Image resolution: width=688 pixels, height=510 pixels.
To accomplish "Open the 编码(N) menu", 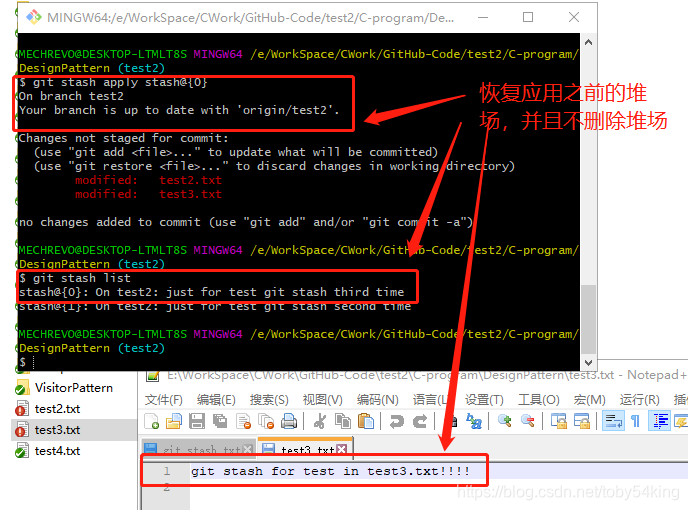I will point(377,400).
